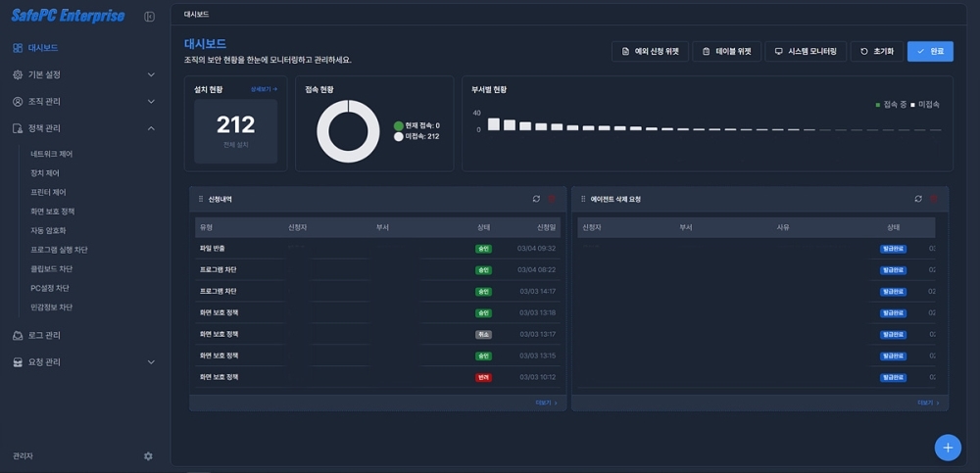
Task: Grab the drag handle of 신청내역 widget
Action: (x=201, y=199)
